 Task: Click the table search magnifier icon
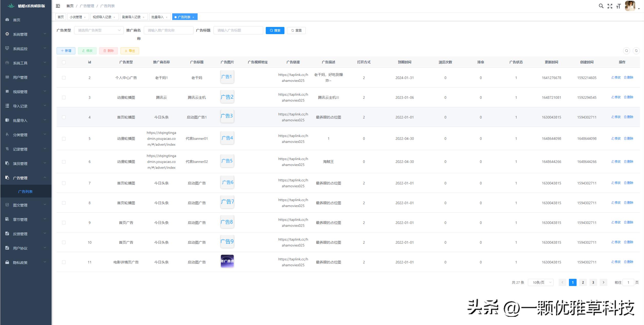626,51
